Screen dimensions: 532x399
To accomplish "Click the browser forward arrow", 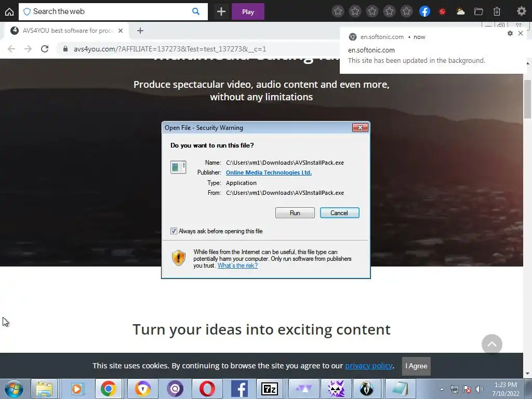I will pos(28,49).
